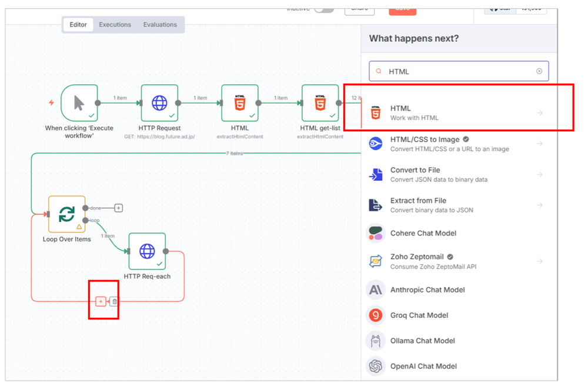Expand Convert to File arrow
The height and width of the screenshot is (386, 588).
coord(540,175)
